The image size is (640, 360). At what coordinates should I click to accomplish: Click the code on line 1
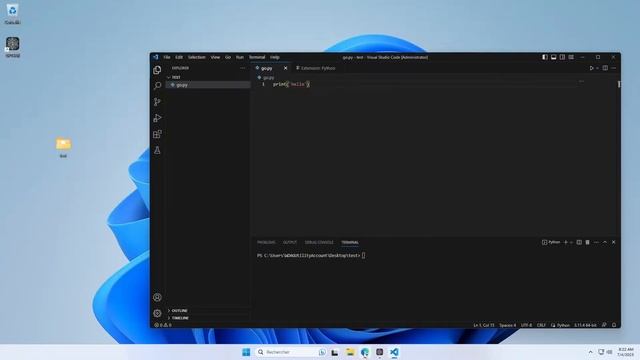coord(291,84)
